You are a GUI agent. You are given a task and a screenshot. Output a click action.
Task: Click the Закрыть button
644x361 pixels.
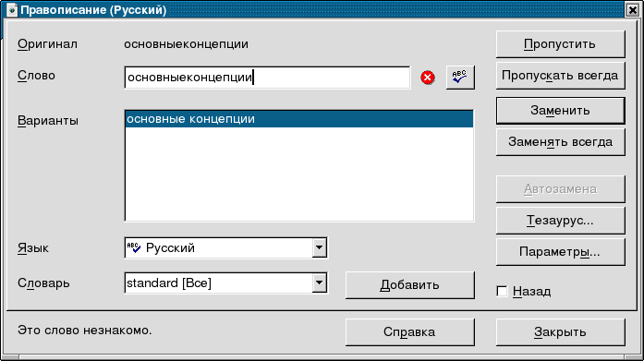tap(560, 331)
